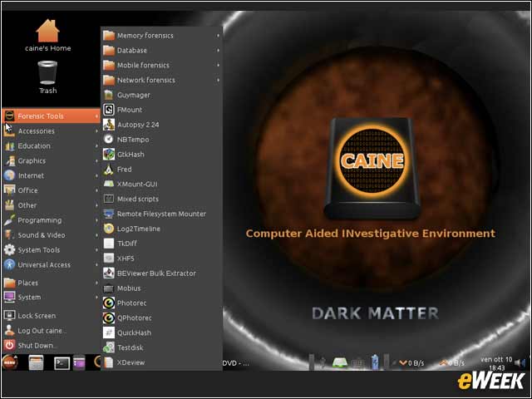Launch Testdisk
The height and width of the screenshot is (399, 532).
click(x=161, y=347)
